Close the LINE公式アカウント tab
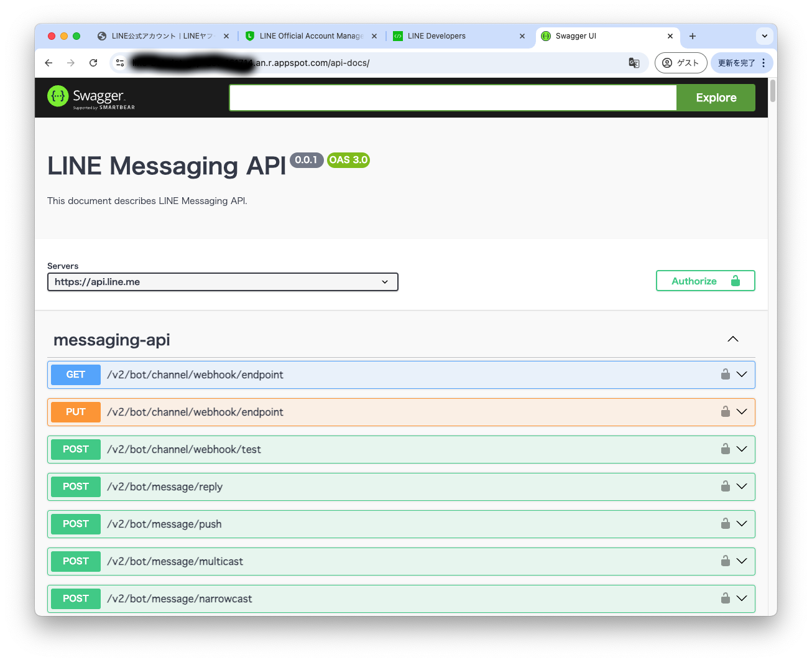The image size is (812, 662). tap(226, 36)
